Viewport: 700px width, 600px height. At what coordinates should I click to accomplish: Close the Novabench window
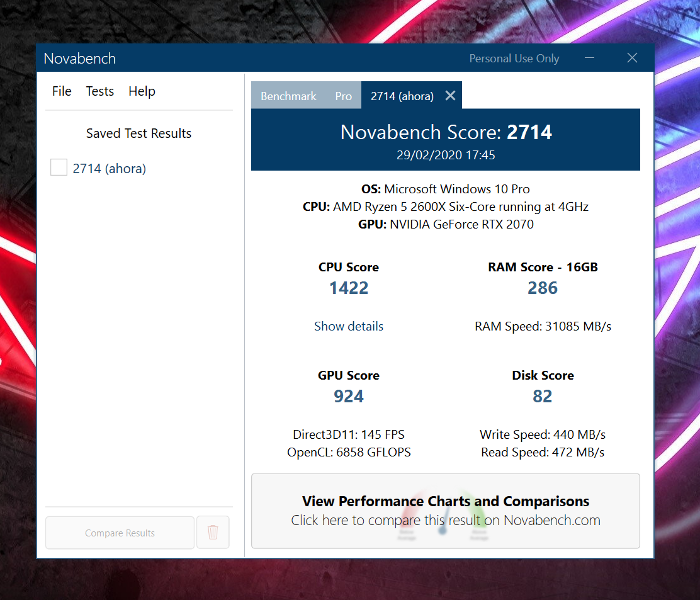tap(632, 57)
